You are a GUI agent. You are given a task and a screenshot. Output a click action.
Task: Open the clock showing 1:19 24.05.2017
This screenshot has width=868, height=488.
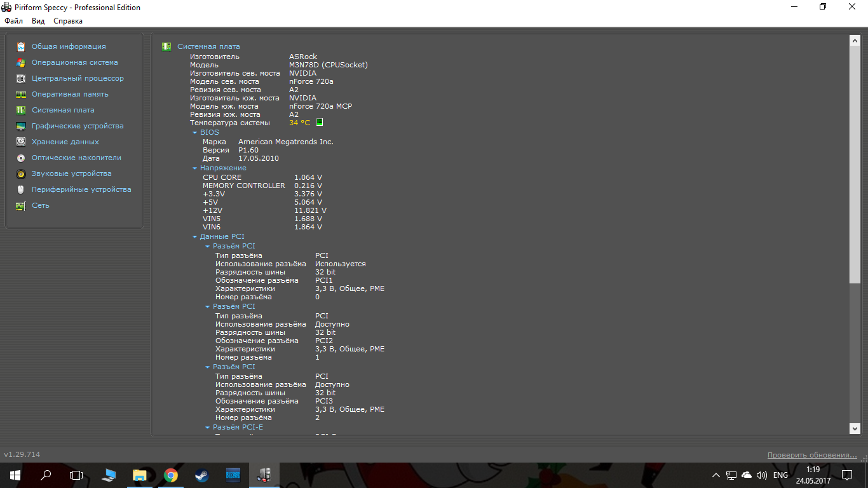(x=813, y=475)
